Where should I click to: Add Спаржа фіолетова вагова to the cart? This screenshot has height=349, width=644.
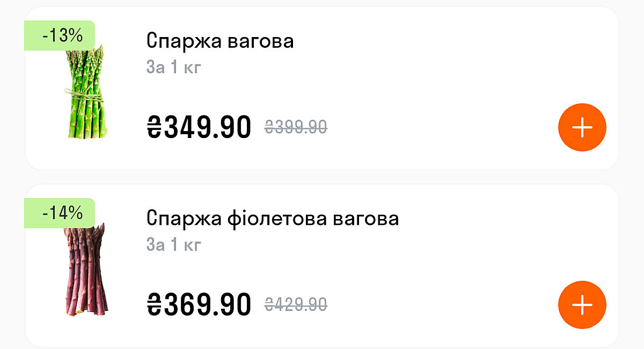pos(582,305)
